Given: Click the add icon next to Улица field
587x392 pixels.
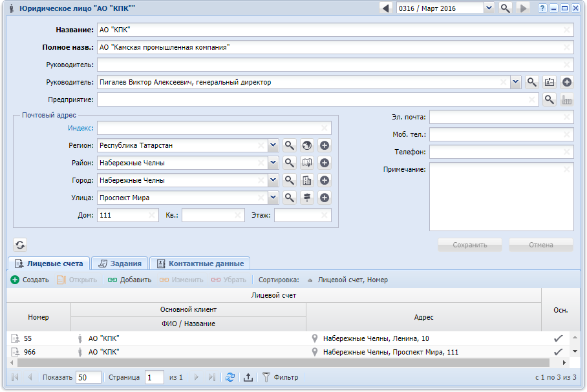Looking at the screenshot, I should coord(325,198).
